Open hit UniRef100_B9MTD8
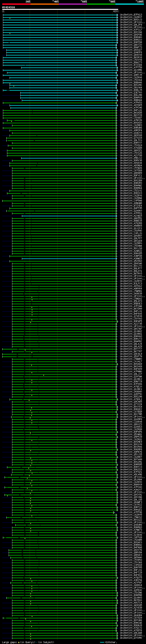 click(x=131, y=42)
